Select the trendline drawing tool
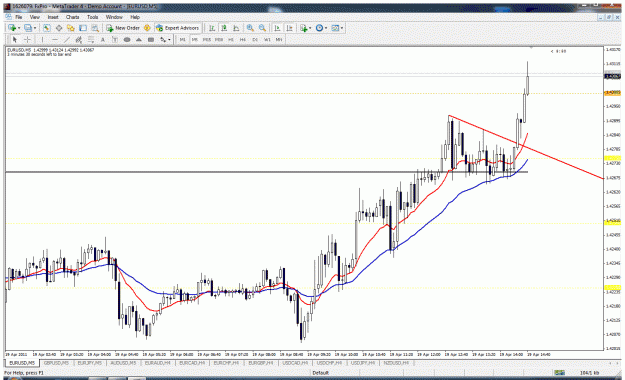This screenshot has width=625, height=380. (x=67, y=39)
